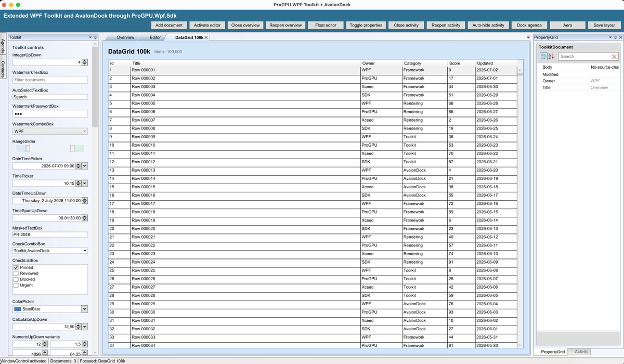This screenshot has width=624, height=364.
Task: Click Activate editor
Action: tap(207, 25)
